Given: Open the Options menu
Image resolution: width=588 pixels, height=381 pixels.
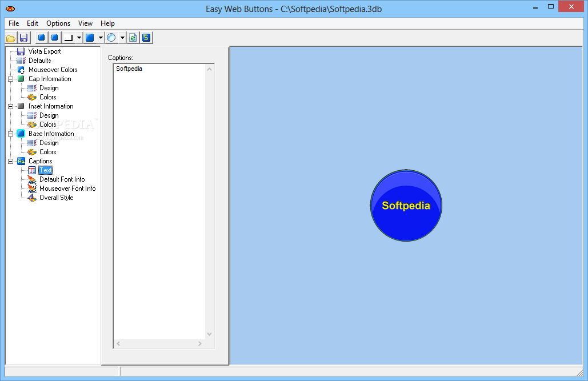Looking at the screenshot, I should (58, 23).
